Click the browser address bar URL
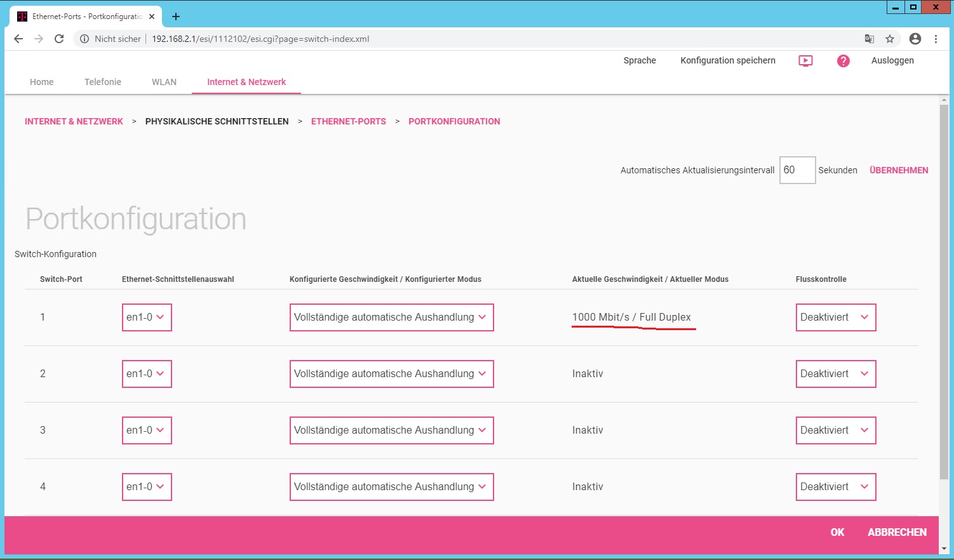Viewport: 954px width, 560px height. [x=260, y=39]
